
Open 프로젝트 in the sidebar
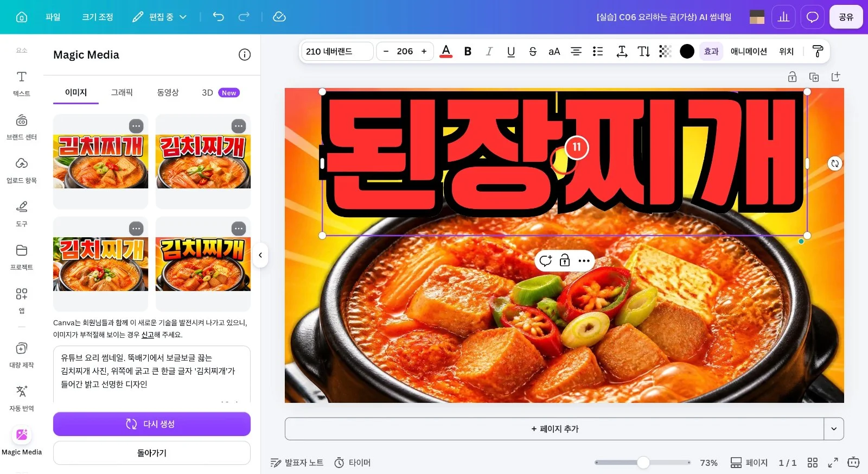(x=22, y=257)
